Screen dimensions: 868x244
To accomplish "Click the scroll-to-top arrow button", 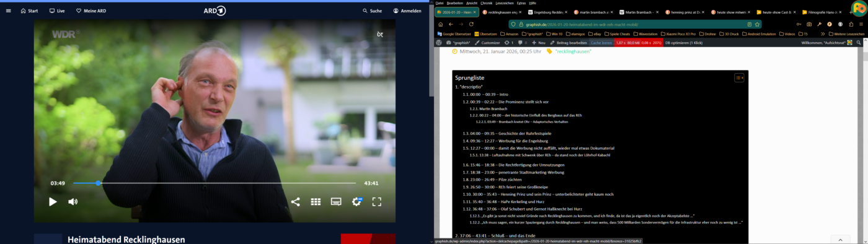I will click(840, 239).
